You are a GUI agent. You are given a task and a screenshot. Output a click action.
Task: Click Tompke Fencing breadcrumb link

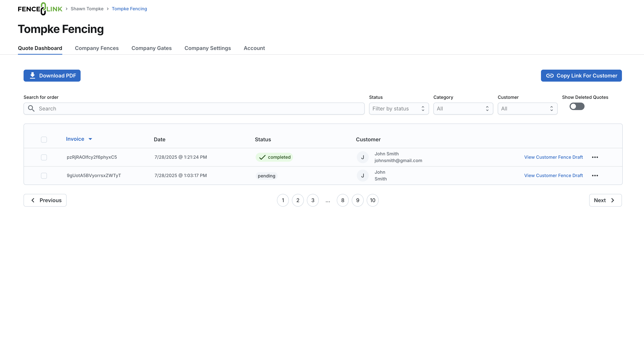tap(129, 9)
